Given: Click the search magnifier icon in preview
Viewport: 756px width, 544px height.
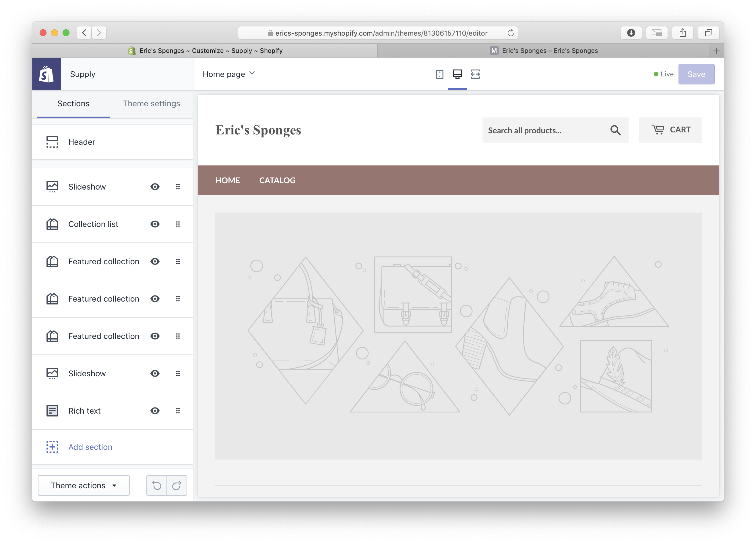Looking at the screenshot, I should (615, 130).
